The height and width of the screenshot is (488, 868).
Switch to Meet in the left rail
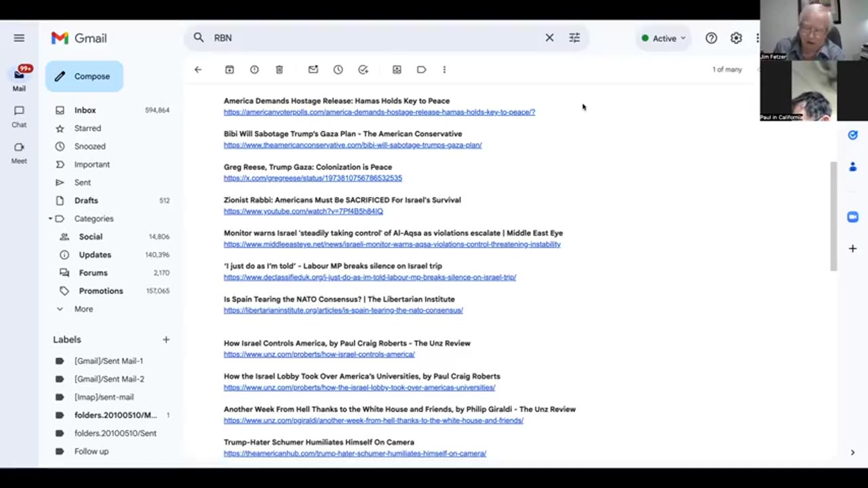[19, 152]
